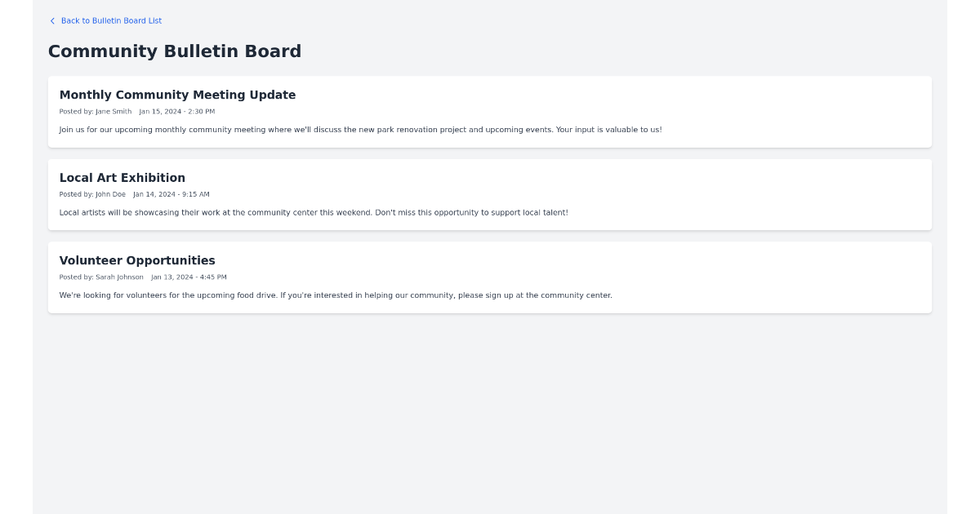This screenshot has width=980, height=514.
Task: Open the 'Monthly Community Meeting Update' post
Action: click(x=177, y=95)
